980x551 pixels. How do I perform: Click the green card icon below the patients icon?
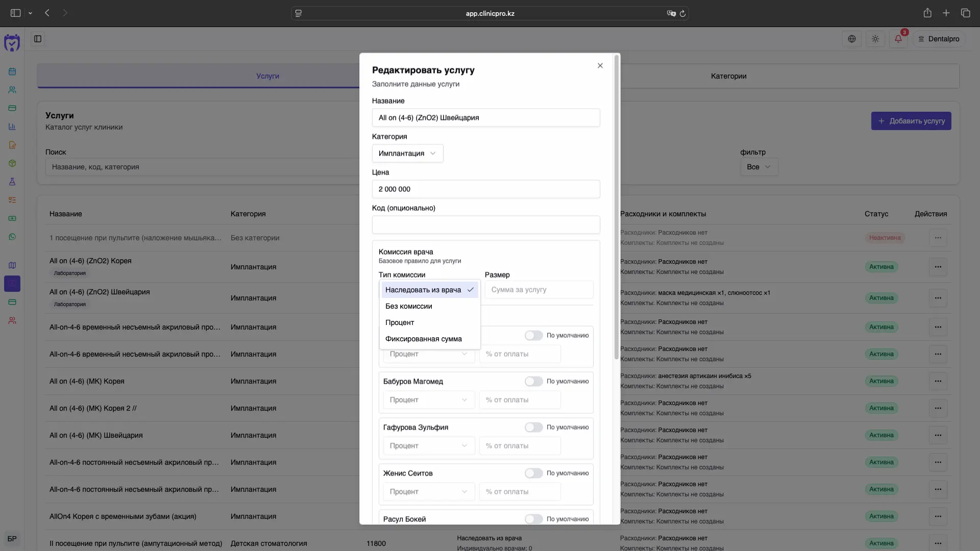point(12,108)
